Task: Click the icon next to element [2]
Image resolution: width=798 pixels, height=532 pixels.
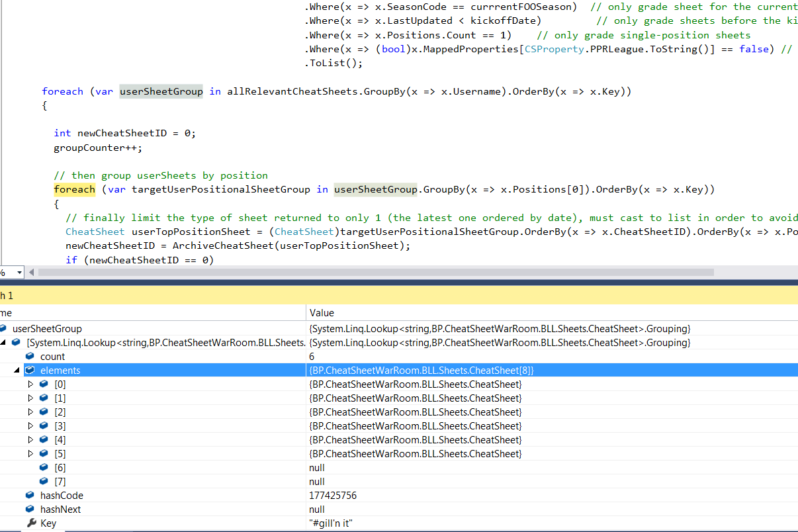Action: (x=44, y=412)
